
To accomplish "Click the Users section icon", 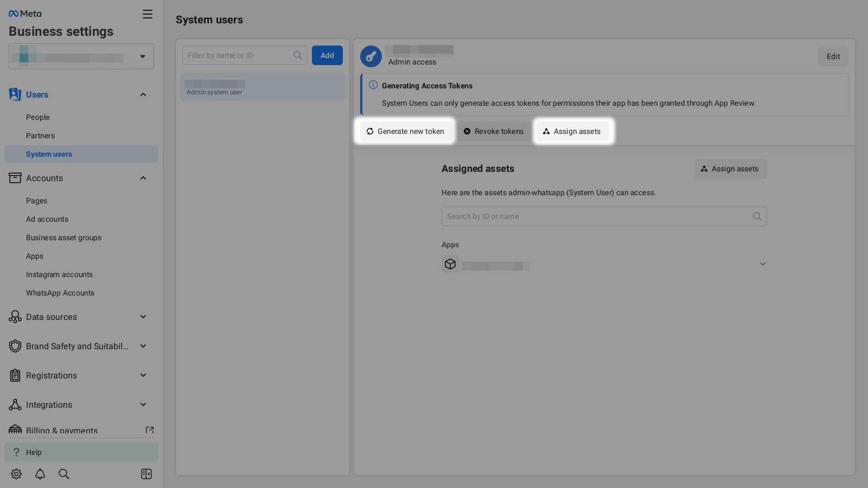I will click(x=15, y=94).
